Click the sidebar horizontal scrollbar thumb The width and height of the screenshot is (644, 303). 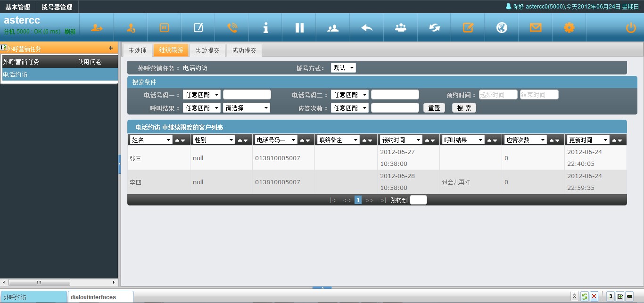coord(39,282)
